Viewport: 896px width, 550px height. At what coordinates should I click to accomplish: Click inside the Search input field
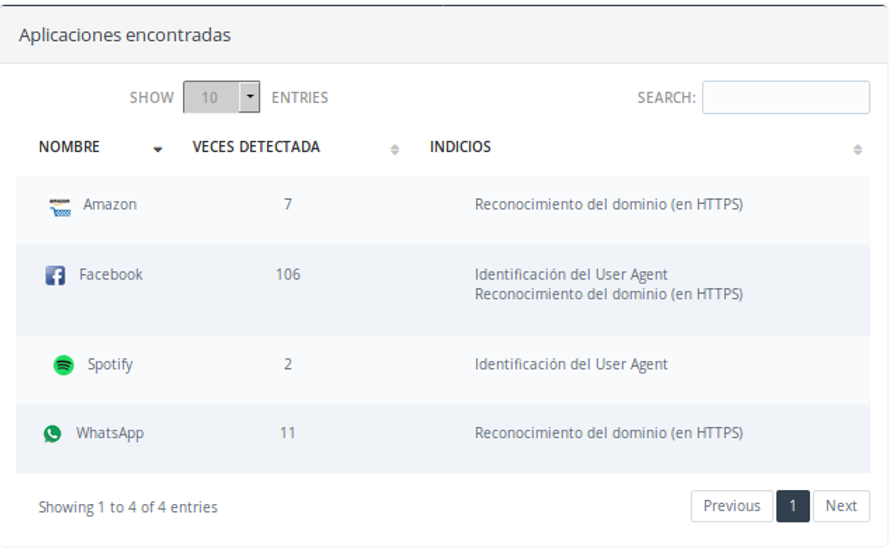[x=785, y=98]
